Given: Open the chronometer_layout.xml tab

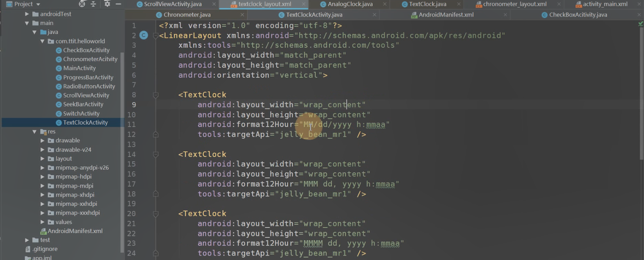Looking at the screenshot, I should (x=511, y=4).
